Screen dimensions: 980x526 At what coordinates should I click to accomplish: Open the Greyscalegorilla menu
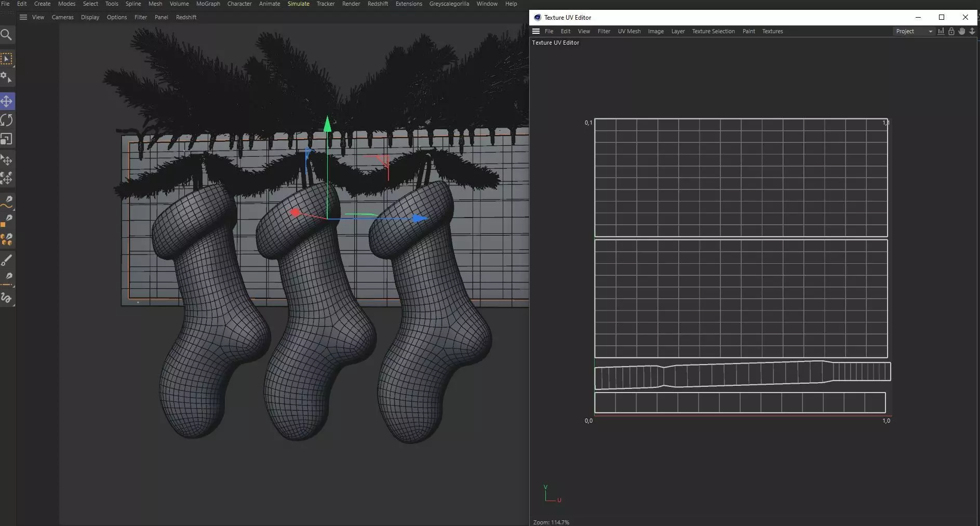tap(449, 4)
